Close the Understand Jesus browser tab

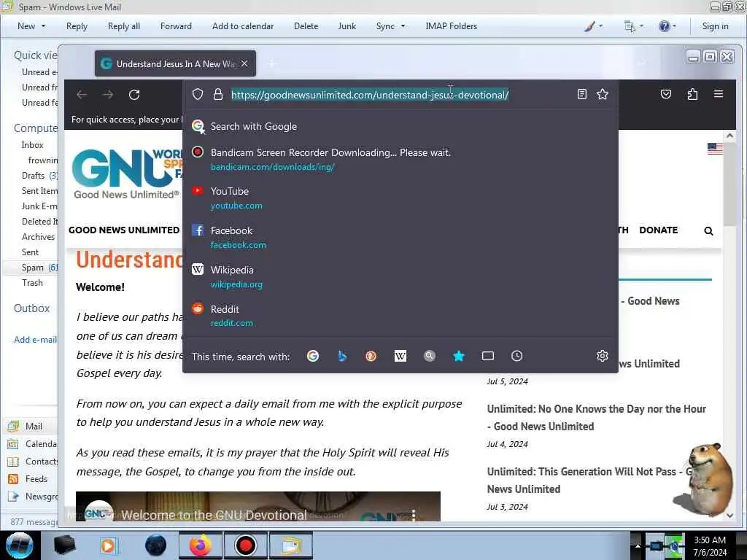pyautogui.click(x=244, y=63)
